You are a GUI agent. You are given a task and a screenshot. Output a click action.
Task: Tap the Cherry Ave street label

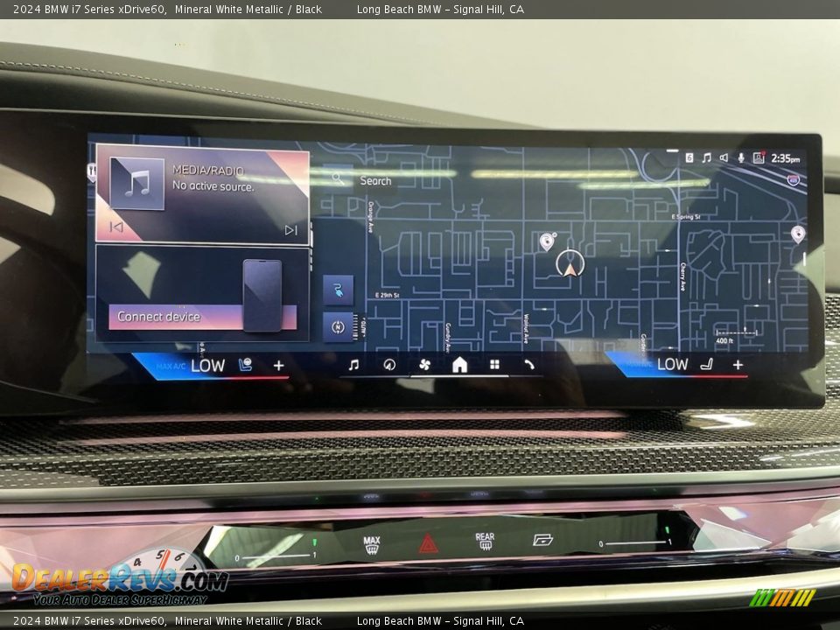tap(682, 276)
